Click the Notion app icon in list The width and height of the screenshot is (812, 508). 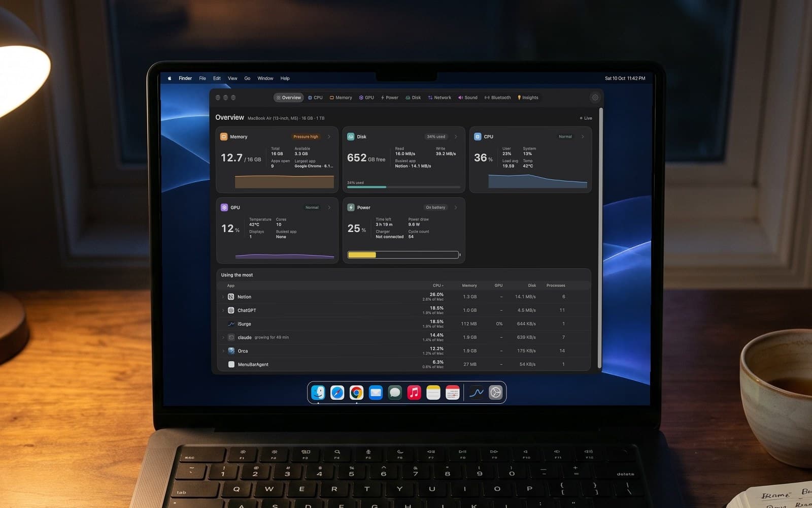click(231, 297)
